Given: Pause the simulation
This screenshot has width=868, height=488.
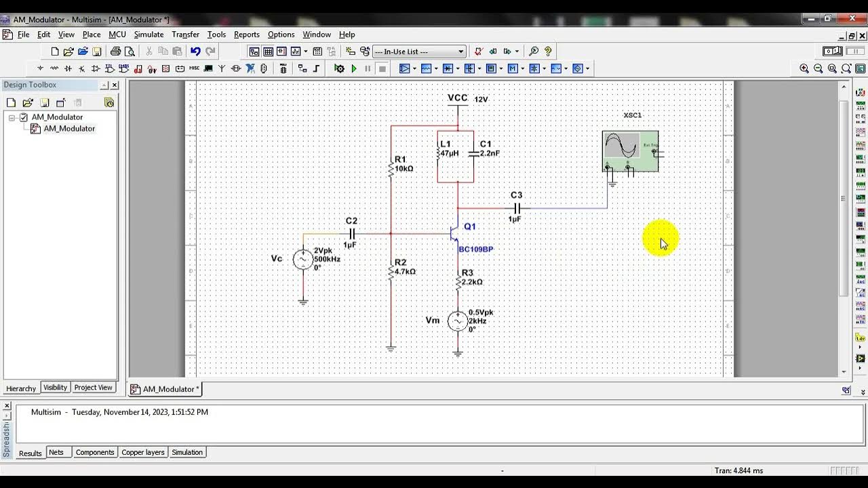Looking at the screenshot, I should 368,68.
